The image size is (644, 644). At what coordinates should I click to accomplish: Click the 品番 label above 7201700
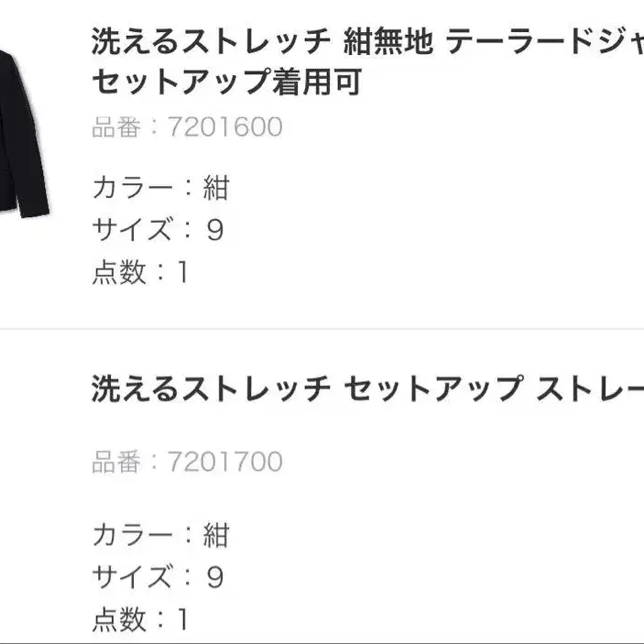(116, 462)
